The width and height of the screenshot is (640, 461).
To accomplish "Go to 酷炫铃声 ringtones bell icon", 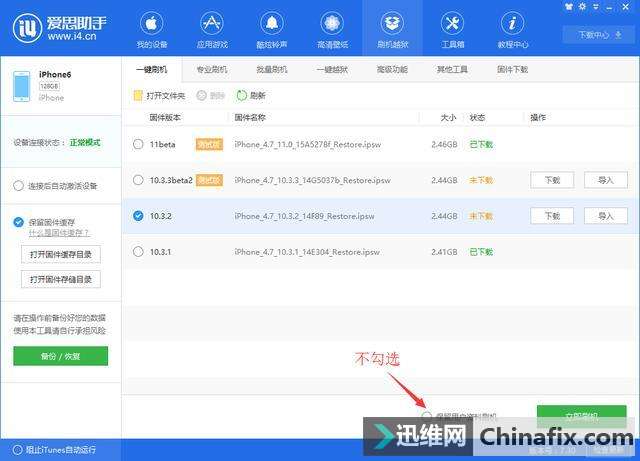I will point(271,30).
